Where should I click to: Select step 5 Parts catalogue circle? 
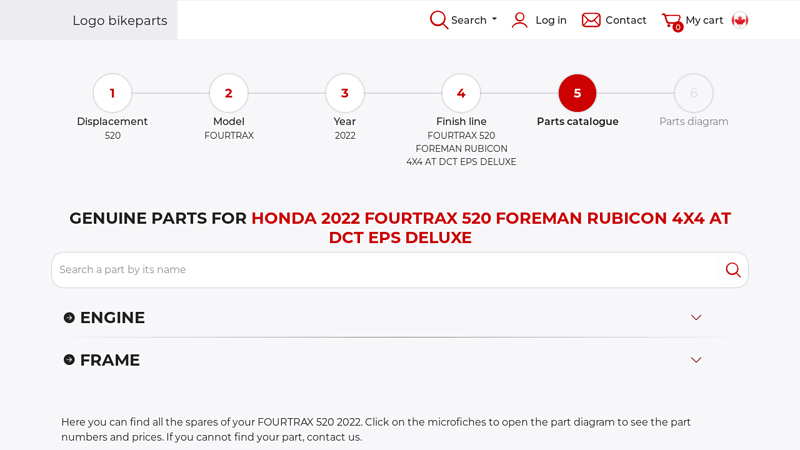coord(577,93)
